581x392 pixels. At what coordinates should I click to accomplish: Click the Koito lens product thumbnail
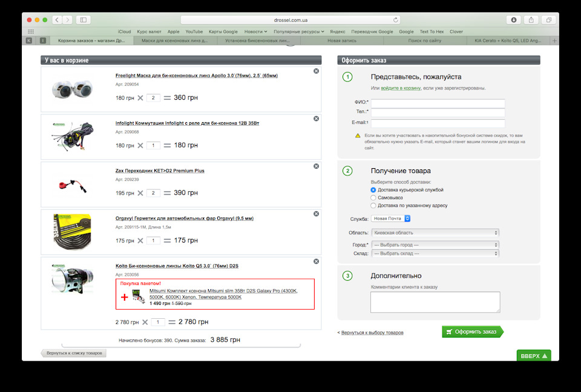pyautogui.click(x=72, y=279)
